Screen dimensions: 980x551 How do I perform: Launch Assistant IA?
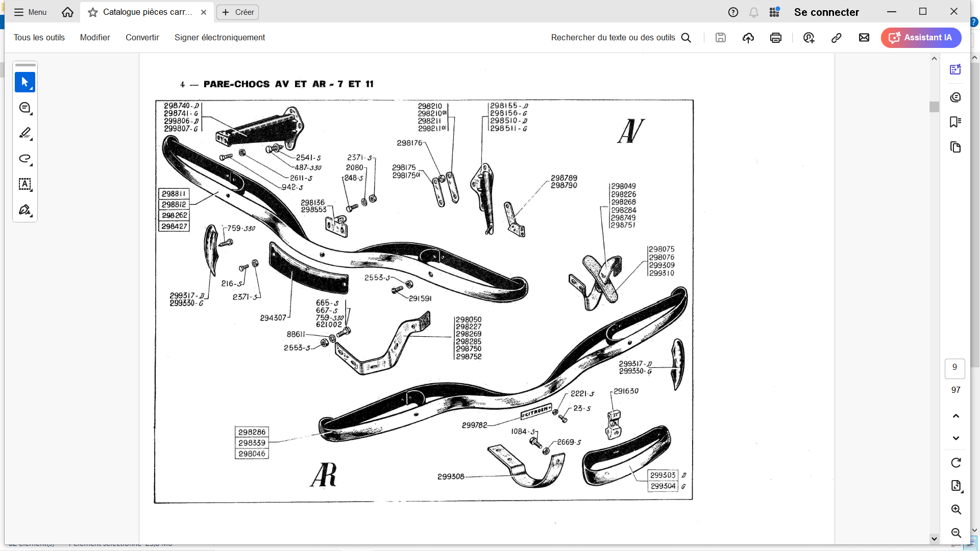(x=921, y=38)
